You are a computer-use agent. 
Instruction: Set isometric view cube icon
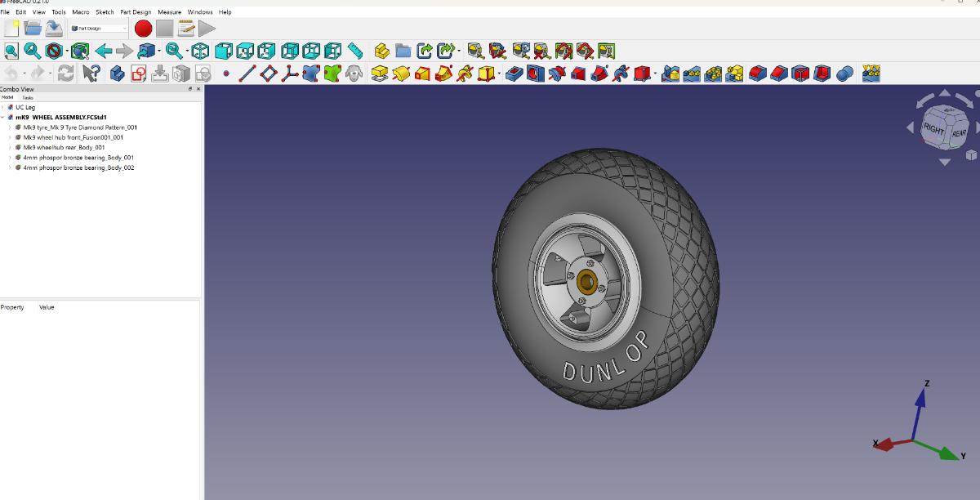(199, 51)
